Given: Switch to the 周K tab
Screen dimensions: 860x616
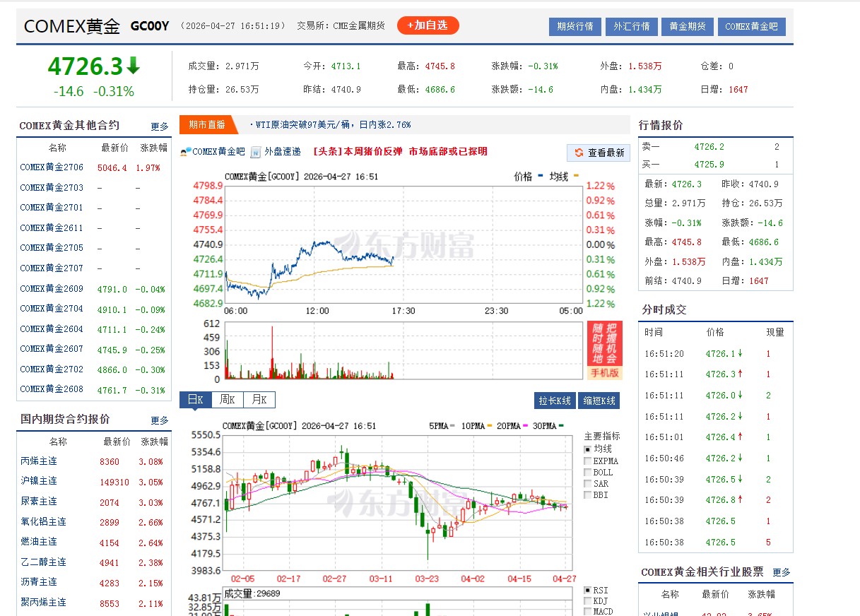Looking at the screenshot, I should pos(226,399).
